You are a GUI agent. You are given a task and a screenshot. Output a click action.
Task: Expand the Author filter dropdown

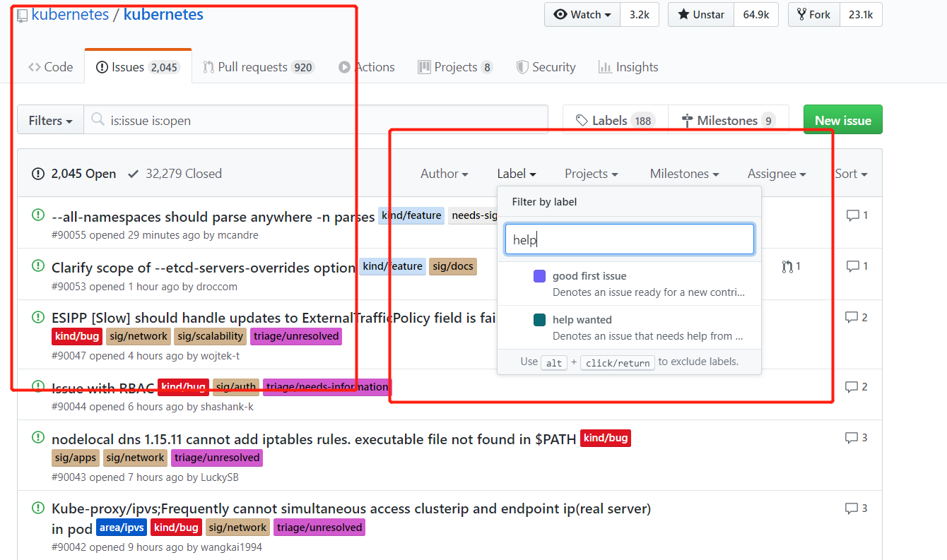pyautogui.click(x=445, y=174)
